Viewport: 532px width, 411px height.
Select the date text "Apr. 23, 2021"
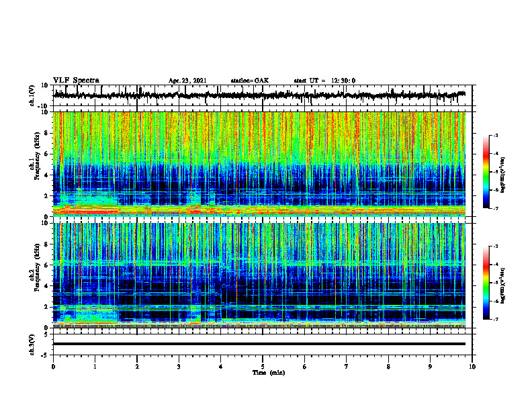click(x=187, y=81)
